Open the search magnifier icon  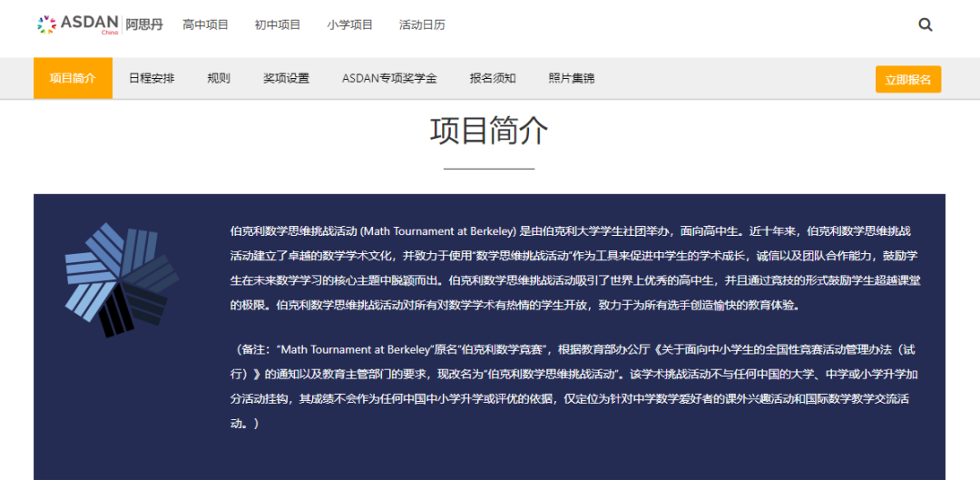pos(925,25)
